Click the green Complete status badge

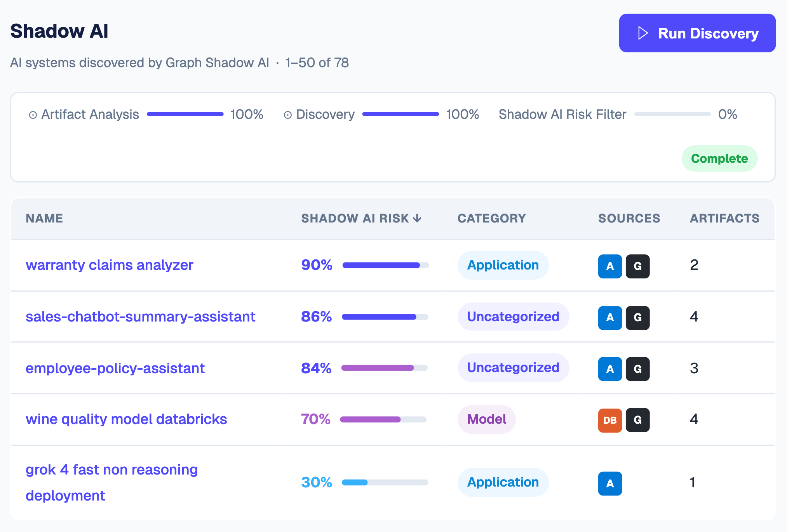[719, 158]
